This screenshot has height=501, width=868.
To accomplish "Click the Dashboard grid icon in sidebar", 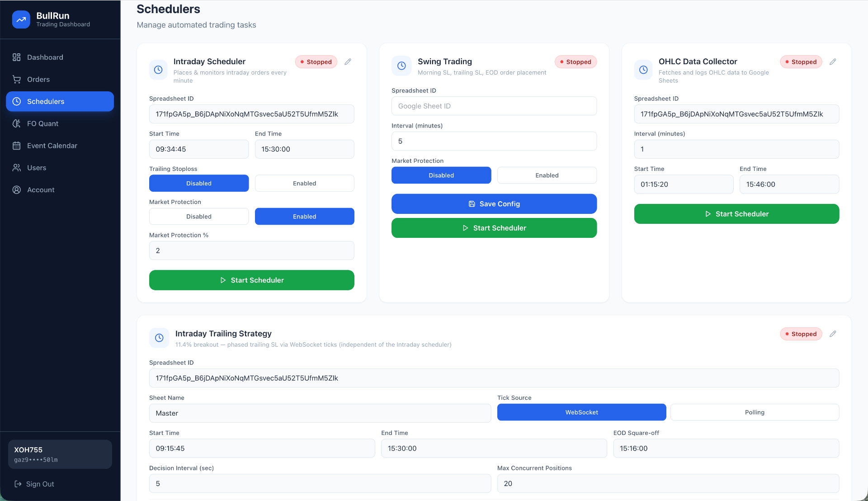I will 17,57.
